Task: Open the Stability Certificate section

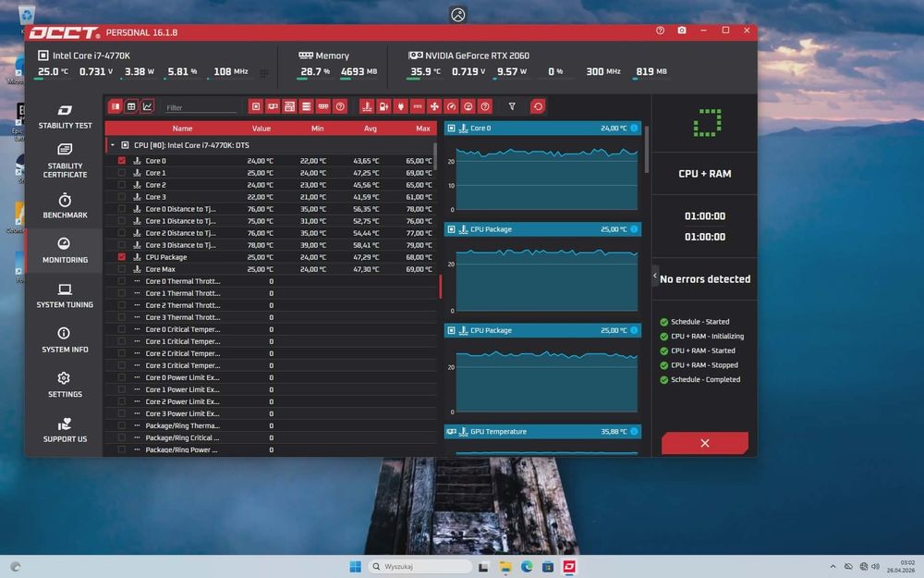Action: pos(65,160)
